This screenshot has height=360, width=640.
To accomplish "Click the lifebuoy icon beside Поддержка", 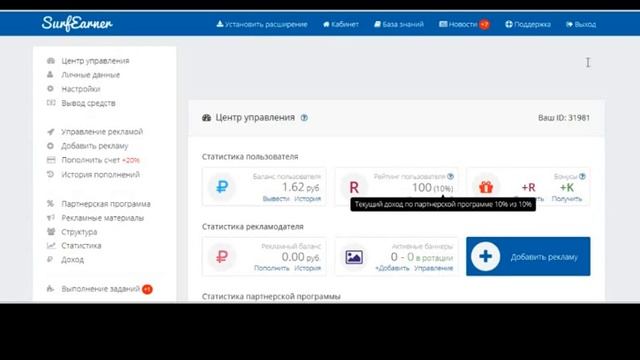I will pyautogui.click(x=509, y=24).
